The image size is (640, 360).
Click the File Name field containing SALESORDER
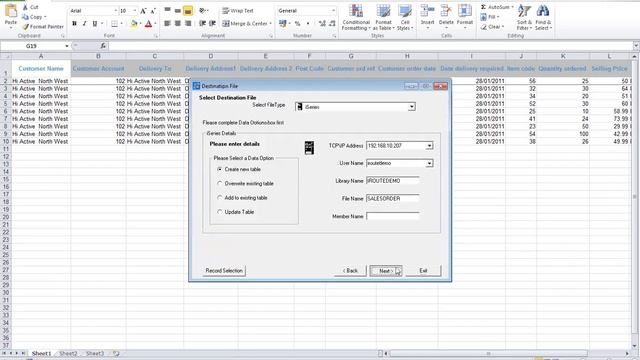[x=393, y=198]
